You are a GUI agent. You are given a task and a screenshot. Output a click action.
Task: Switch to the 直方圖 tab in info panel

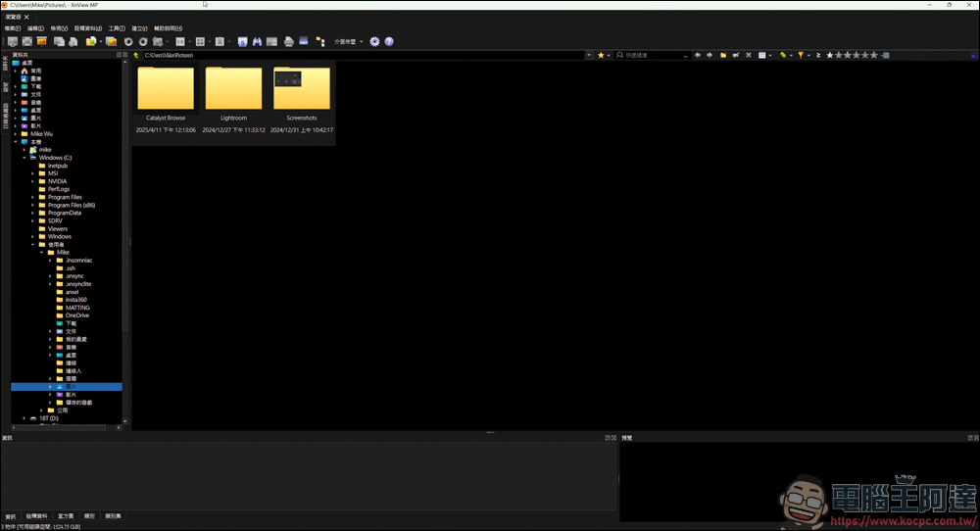[66, 516]
